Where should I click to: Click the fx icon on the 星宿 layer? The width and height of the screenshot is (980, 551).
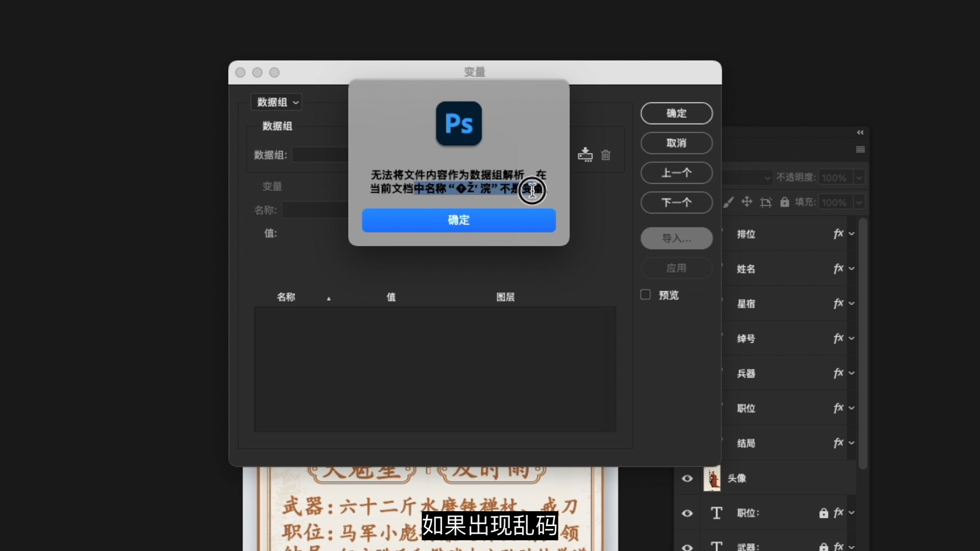click(838, 303)
